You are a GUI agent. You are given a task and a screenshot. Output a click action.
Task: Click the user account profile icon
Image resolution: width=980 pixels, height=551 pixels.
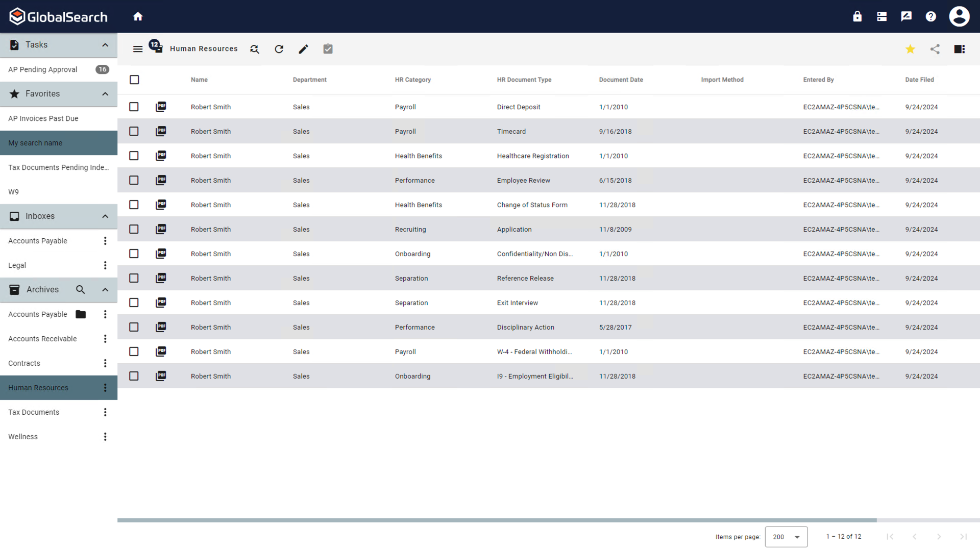tap(959, 16)
